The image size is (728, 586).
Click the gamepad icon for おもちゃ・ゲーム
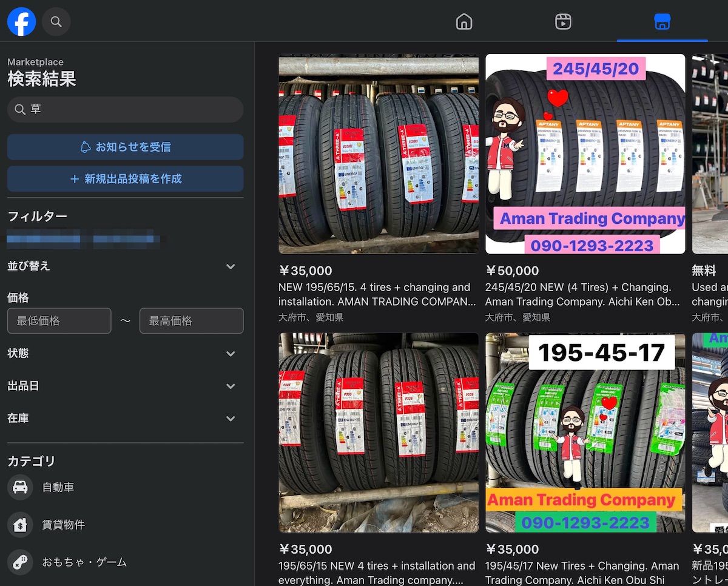(20, 562)
